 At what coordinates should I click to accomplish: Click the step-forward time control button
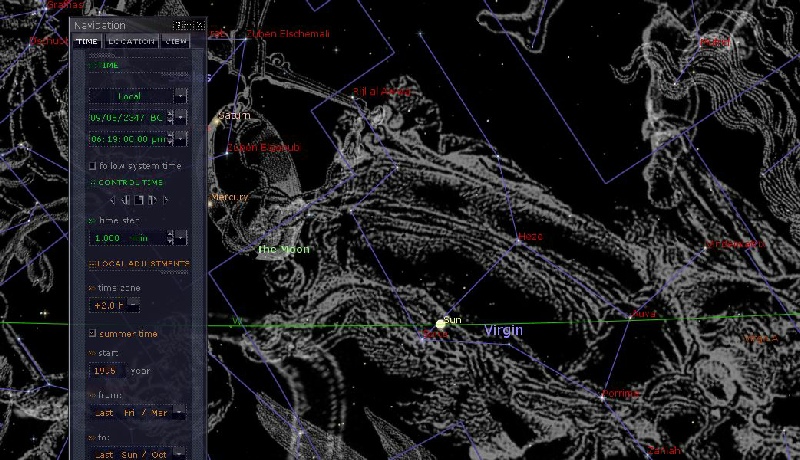[152, 200]
